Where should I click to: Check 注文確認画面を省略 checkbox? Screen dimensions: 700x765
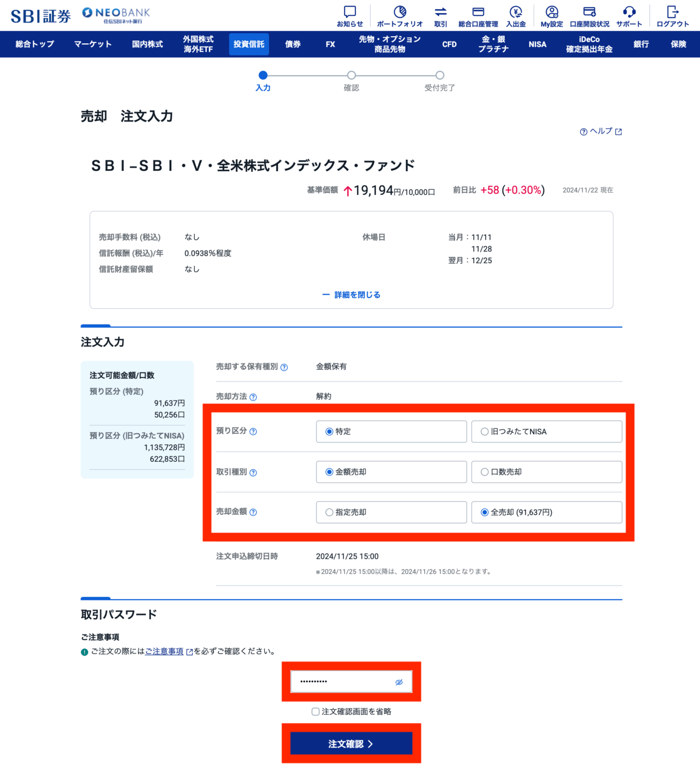316,711
